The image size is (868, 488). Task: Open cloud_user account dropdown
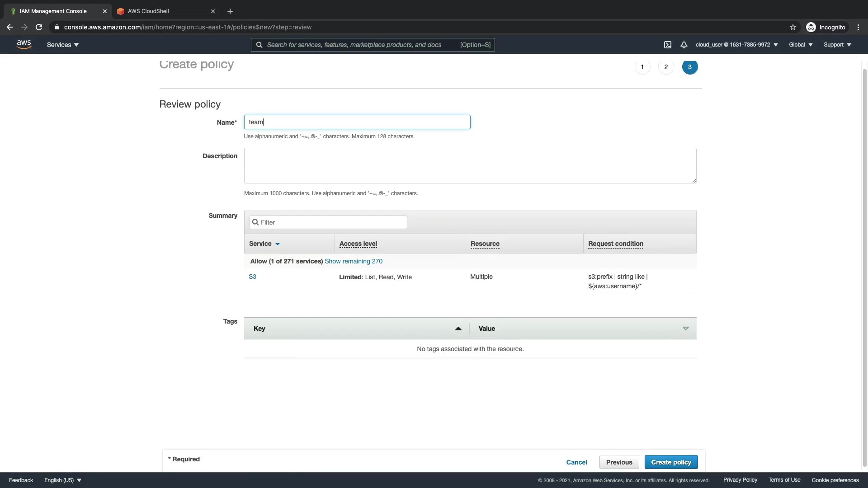pyautogui.click(x=736, y=45)
